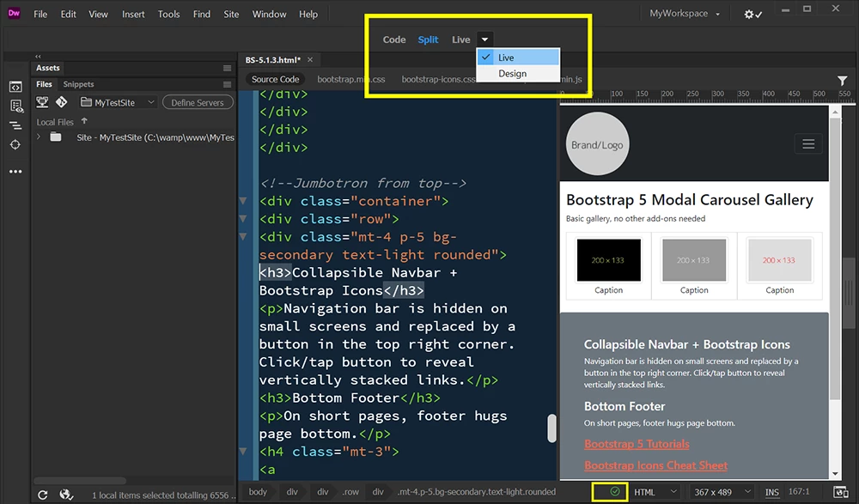Click the code view vertical scrollbar thumb
Viewport: 859px width, 504px height.
point(551,428)
